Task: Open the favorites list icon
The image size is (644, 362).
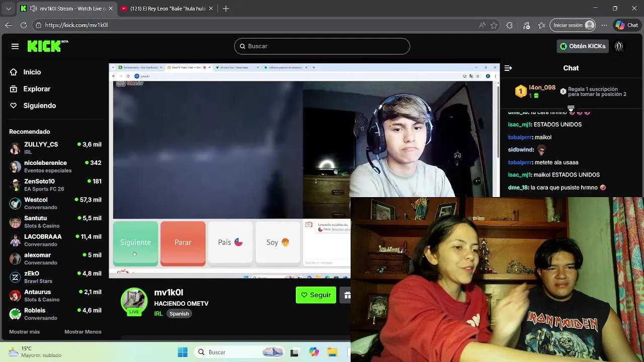Action: (x=541, y=25)
